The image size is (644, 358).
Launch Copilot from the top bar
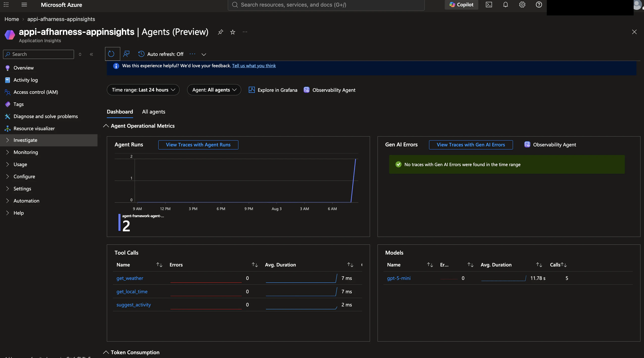[x=461, y=5]
